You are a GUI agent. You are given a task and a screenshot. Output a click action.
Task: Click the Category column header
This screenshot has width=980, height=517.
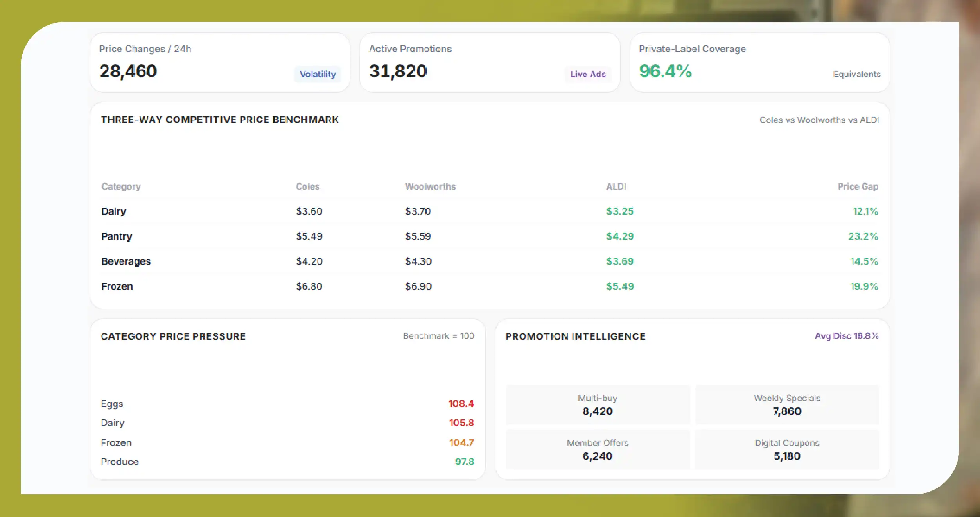tap(121, 186)
